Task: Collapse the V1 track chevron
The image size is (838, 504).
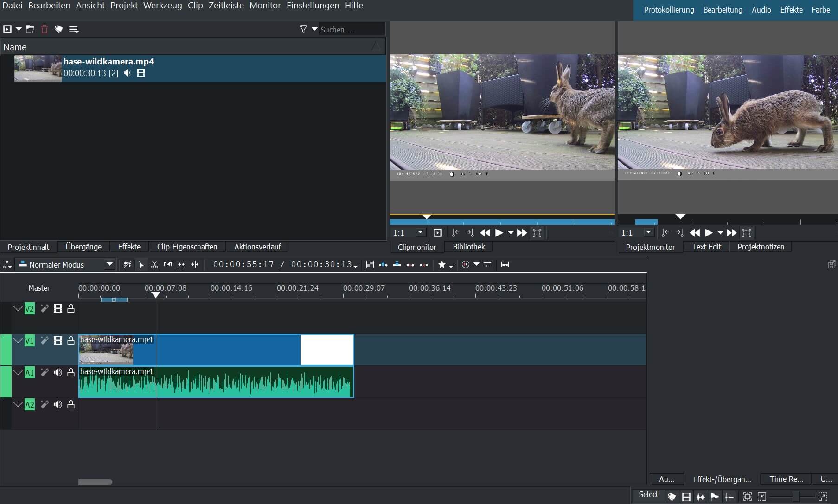Action: [x=18, y=340]
